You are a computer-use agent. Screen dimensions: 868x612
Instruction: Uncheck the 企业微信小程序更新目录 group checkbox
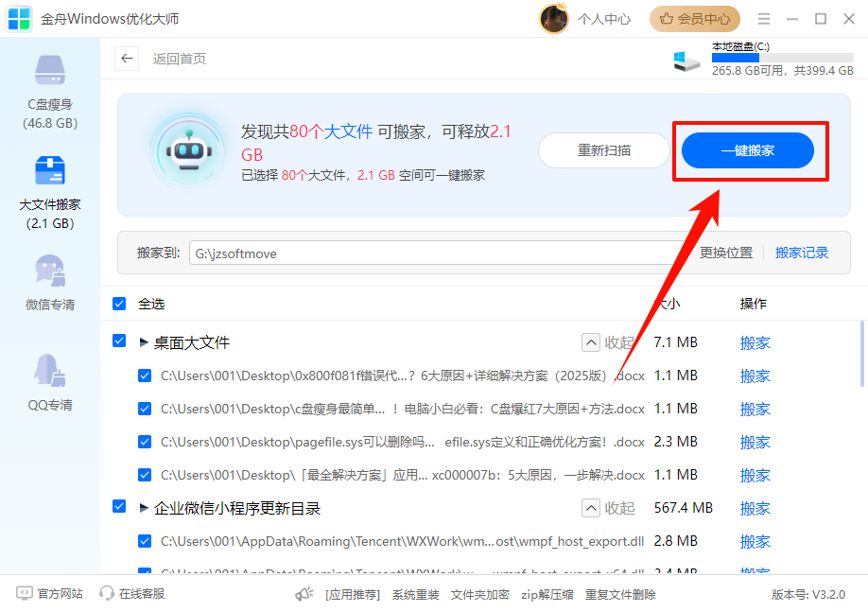pos(119,506)
